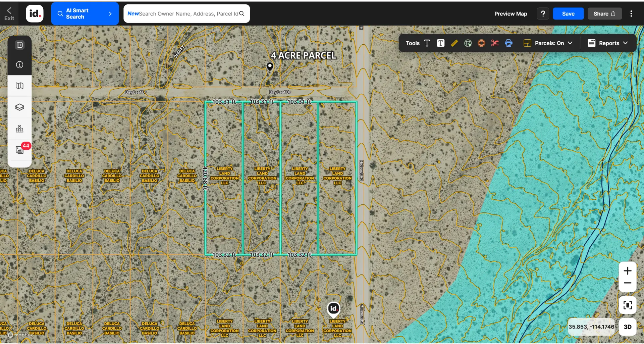Open the help question mark button
Image resolution: width=644 pixels, height=344 pixels.
pyautogui.click(x=543, y=14)
